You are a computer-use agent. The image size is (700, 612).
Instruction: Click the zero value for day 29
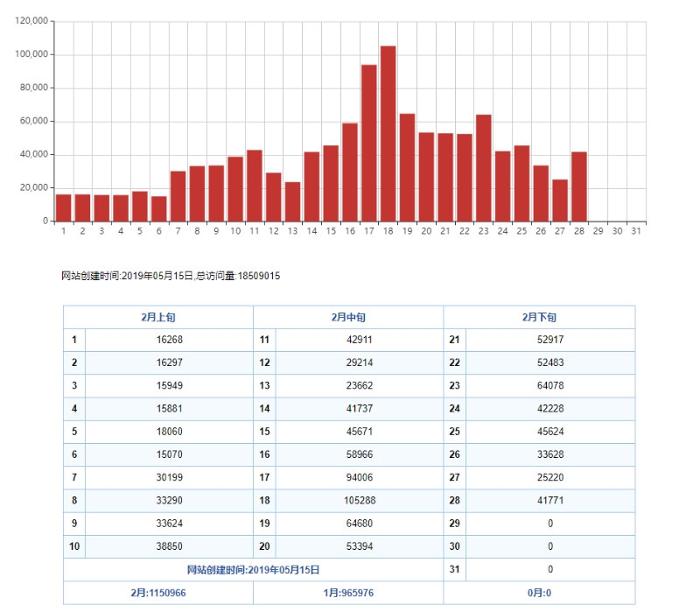[x=550, y=523]
